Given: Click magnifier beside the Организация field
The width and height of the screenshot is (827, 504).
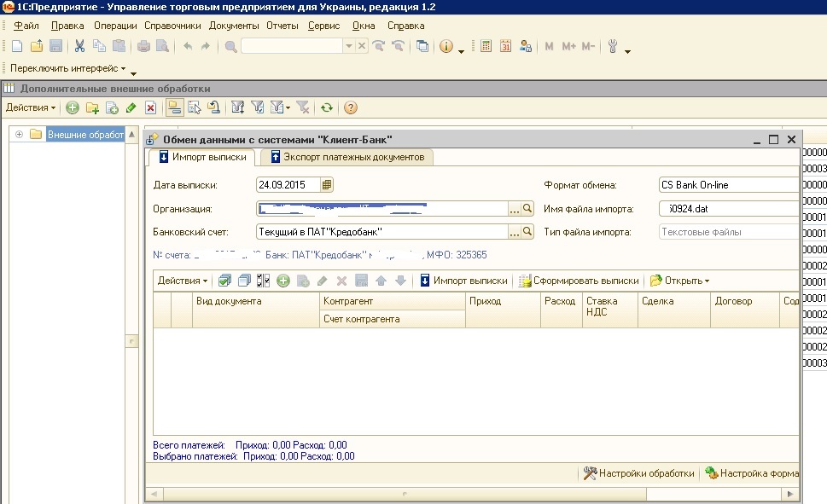Looking at the screenshot, I should (527, 209).
